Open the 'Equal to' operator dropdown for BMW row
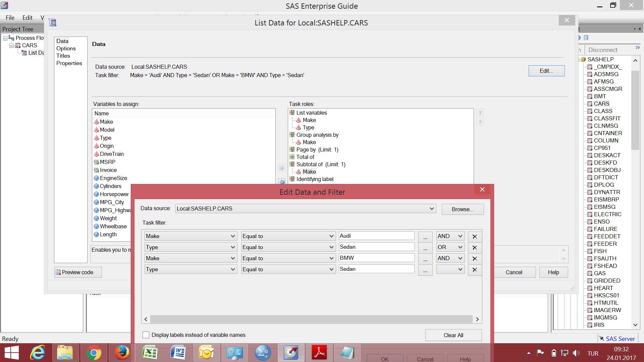644x362 pixels. [288, 258]
